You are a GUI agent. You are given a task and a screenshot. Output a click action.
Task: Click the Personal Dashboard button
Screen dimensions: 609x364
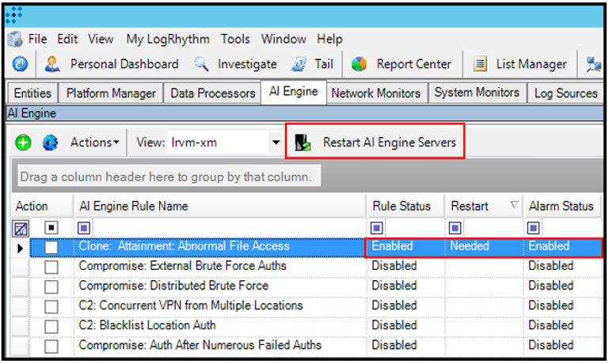point(112,64)
